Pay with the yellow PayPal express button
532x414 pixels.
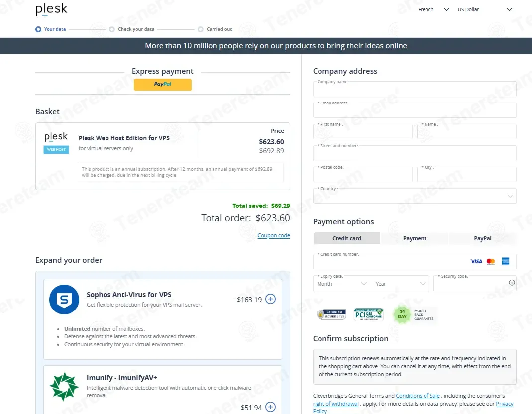[x=163, y=84]
